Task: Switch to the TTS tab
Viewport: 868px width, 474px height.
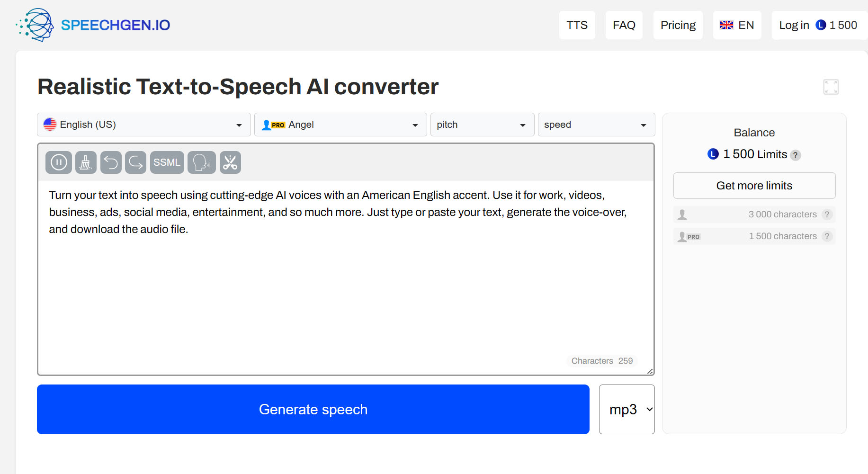Action: click(577, 25)
